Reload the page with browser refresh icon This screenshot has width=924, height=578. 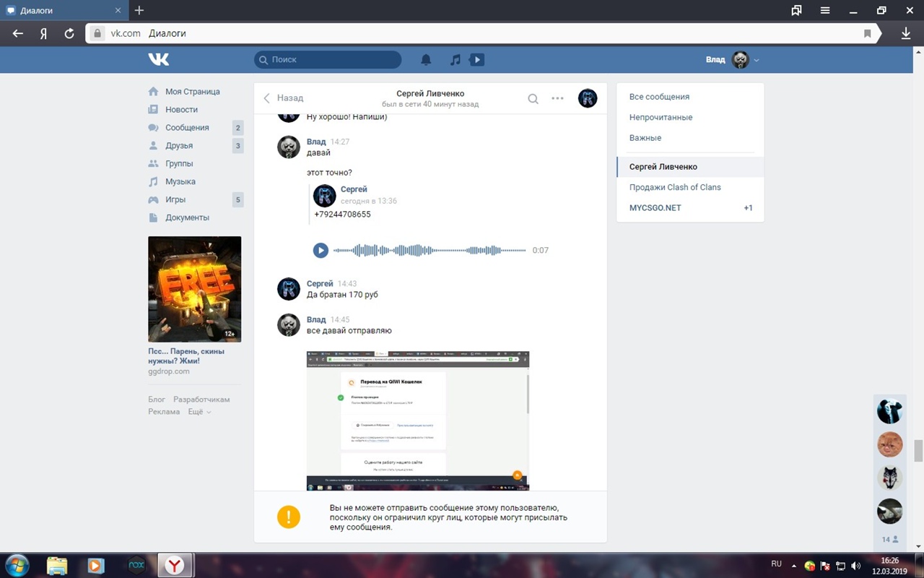click(x=69, y=33)
